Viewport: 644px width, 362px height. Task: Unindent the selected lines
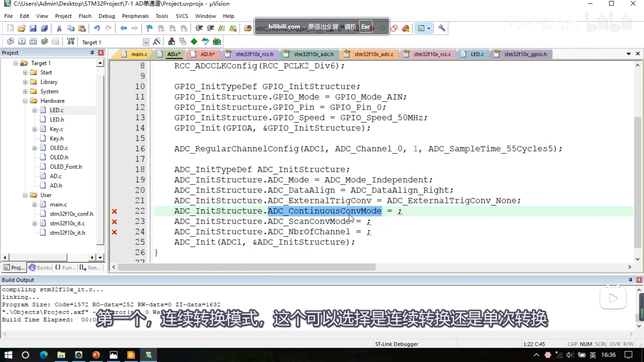(x=210, y=28)
